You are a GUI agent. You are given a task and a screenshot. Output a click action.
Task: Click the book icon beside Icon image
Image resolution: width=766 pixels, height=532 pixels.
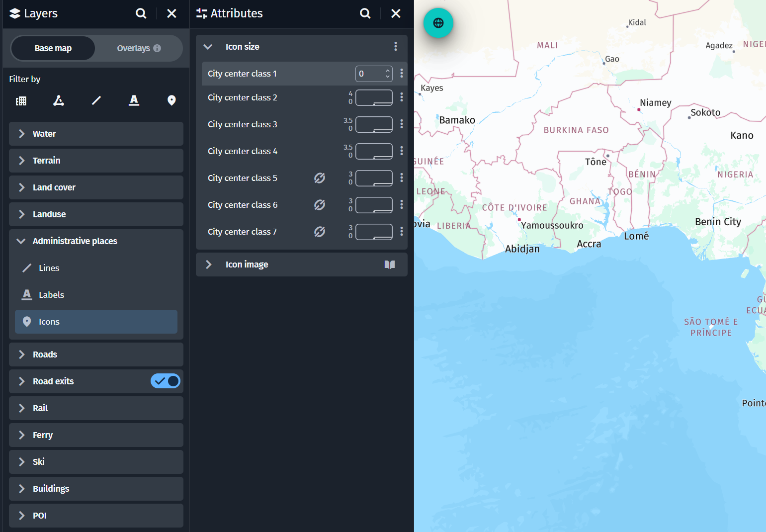click(x=390, y=265)
